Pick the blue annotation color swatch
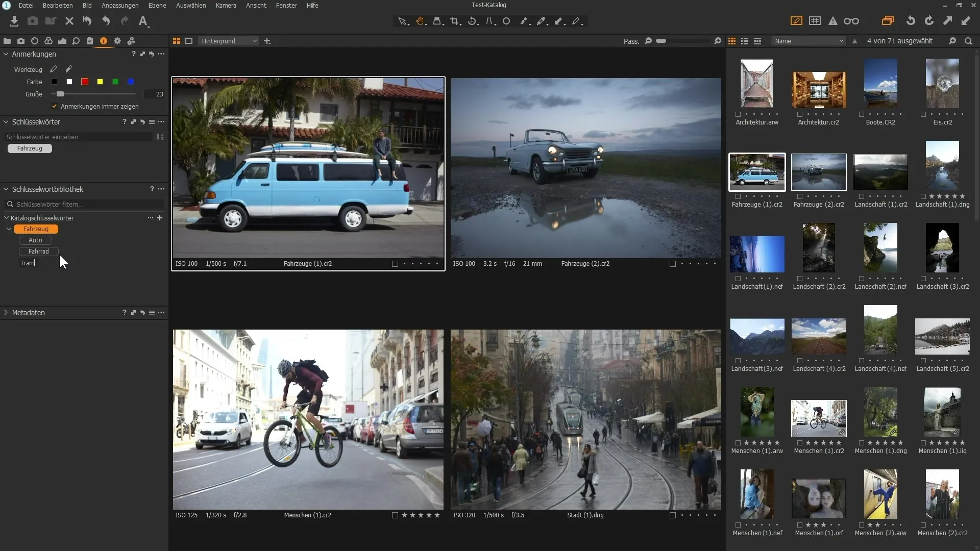This screenshot has height=551, width=980. 131,82
